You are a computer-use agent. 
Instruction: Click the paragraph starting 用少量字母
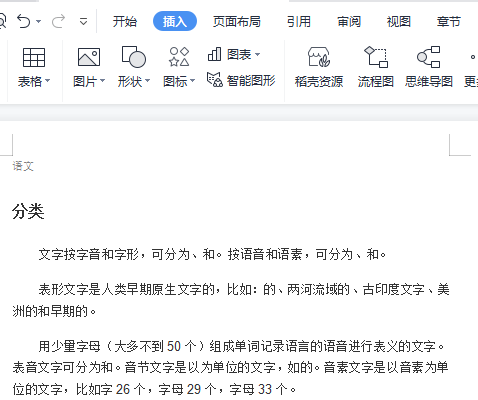click(x=231, y=368)
